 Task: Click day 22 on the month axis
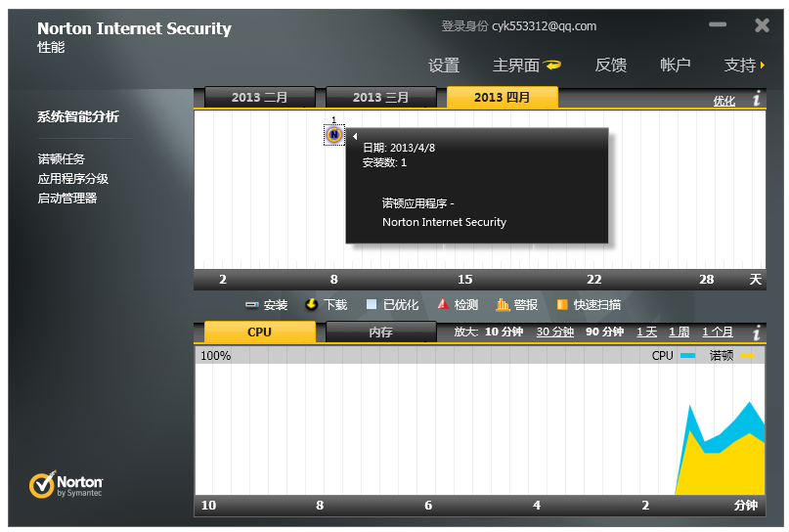click(593, 280)
